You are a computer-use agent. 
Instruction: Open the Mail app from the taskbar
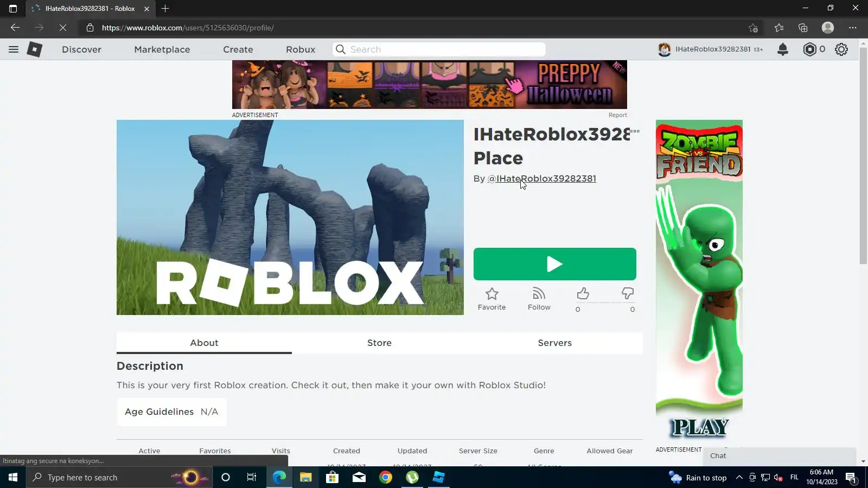[359, 477]
